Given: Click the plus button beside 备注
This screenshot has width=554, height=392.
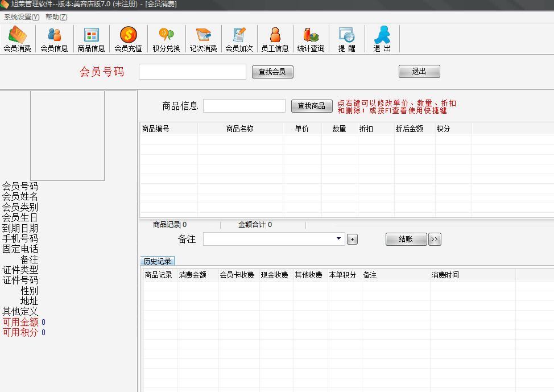Looking at the screenshot, I should [352, 240].
